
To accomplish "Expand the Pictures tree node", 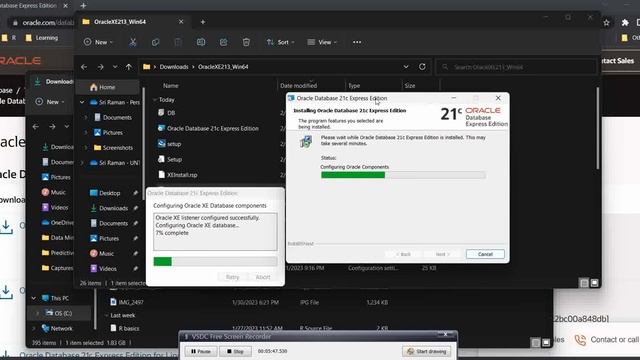I will click(x=86, y=133).
